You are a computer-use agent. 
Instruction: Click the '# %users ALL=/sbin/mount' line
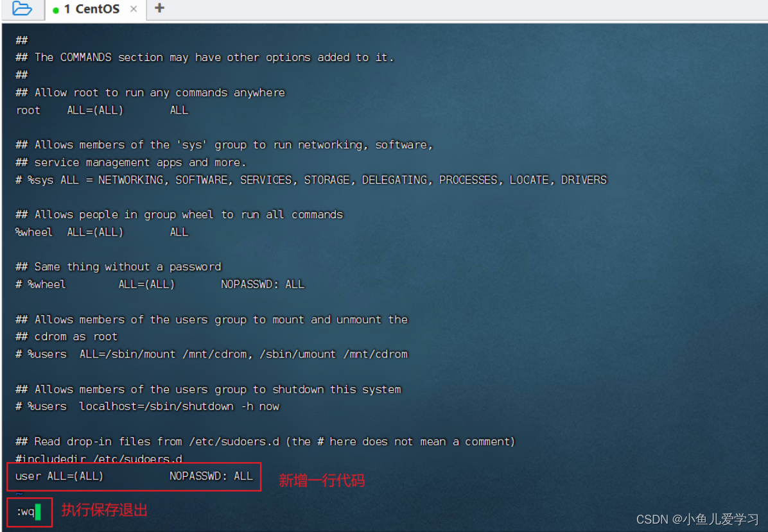pos(212,354)
